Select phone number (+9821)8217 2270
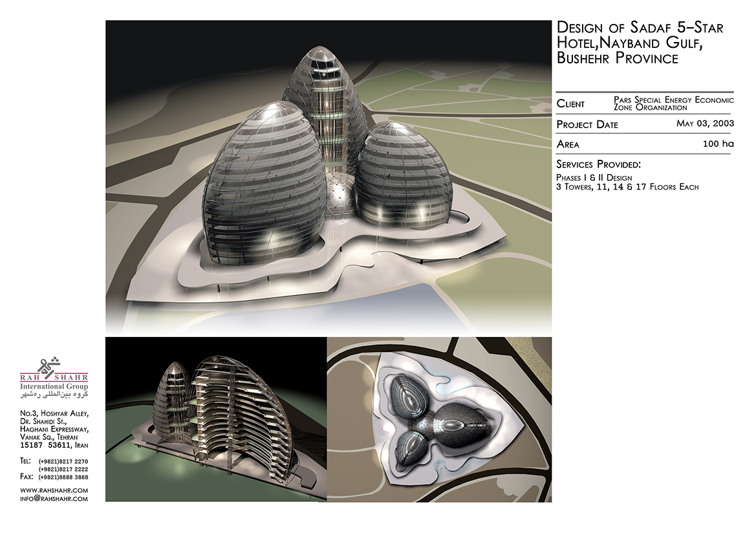 pos(63,462)
